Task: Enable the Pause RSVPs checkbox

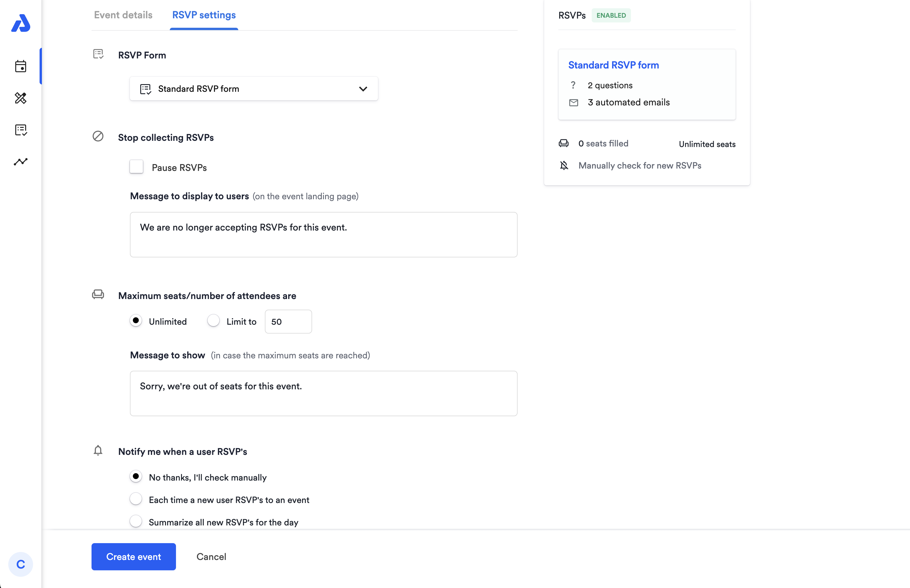Action: [x=136, y=167]
